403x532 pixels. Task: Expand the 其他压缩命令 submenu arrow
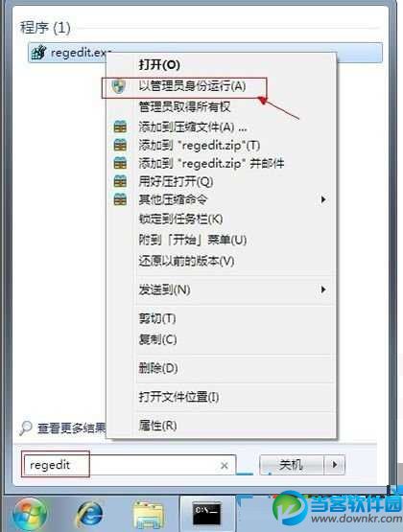pos(323,199)
